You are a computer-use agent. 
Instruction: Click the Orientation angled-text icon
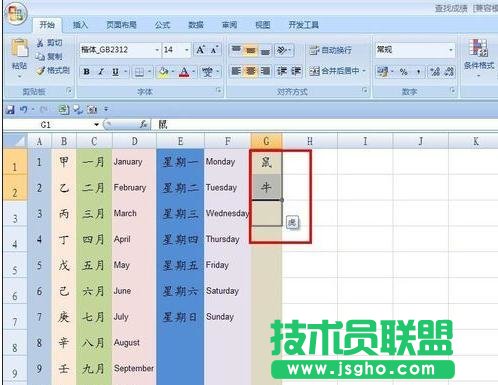[x=281, y=50]
